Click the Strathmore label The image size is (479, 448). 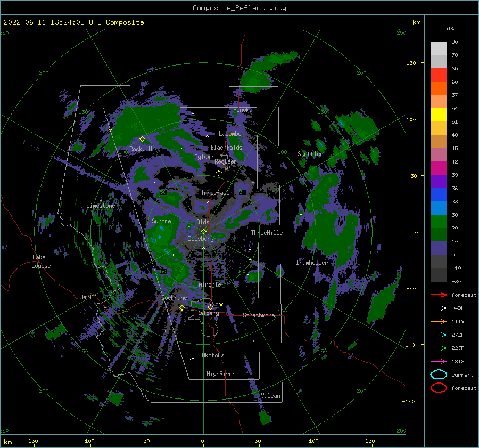click(259, 315)
